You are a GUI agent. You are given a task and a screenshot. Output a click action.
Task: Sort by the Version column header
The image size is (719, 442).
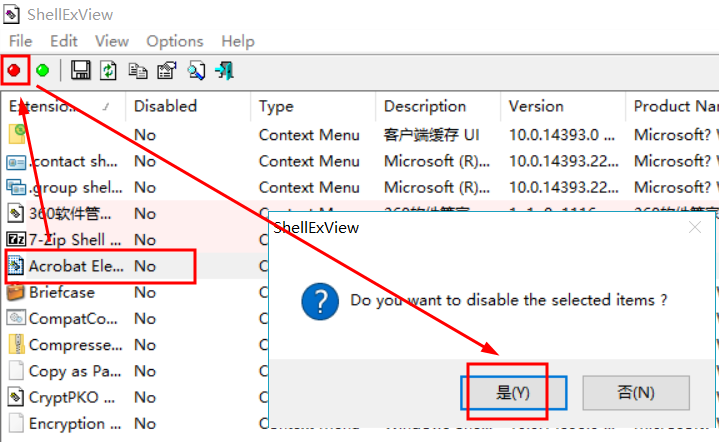coord(563,106)
